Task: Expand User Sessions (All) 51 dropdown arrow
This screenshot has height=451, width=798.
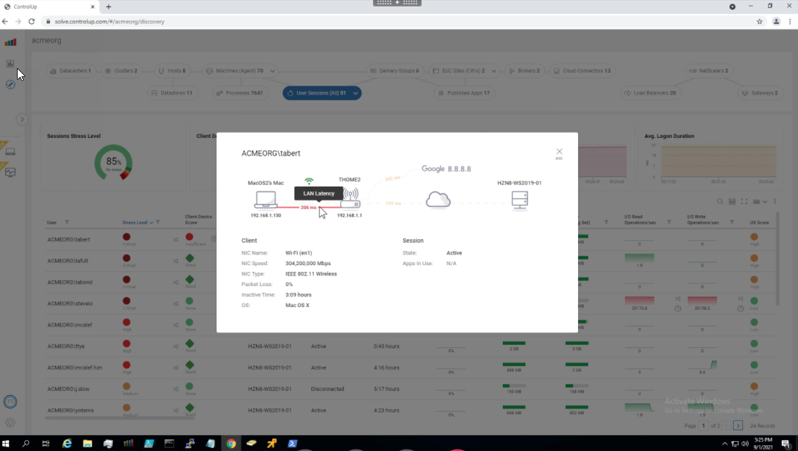Action: click(x=355, y=93)
